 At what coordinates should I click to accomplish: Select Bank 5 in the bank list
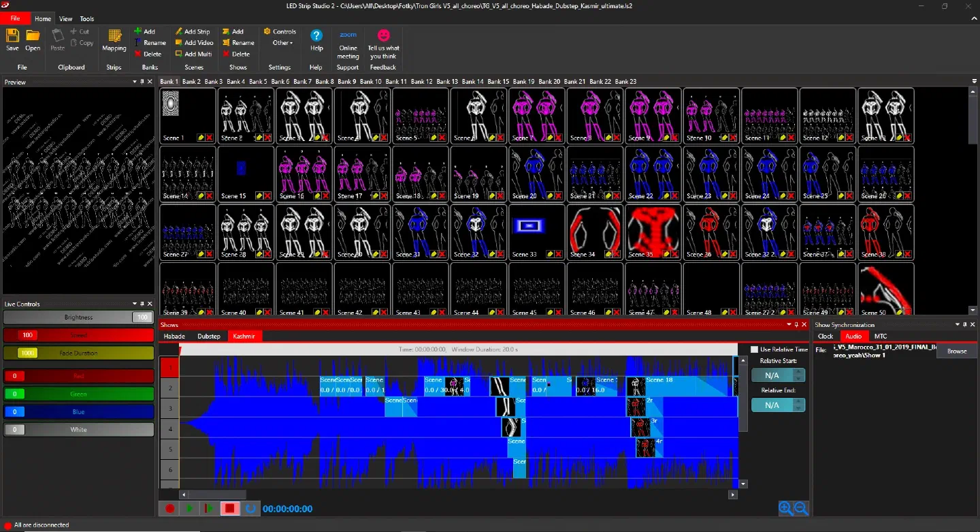(258, 82)
